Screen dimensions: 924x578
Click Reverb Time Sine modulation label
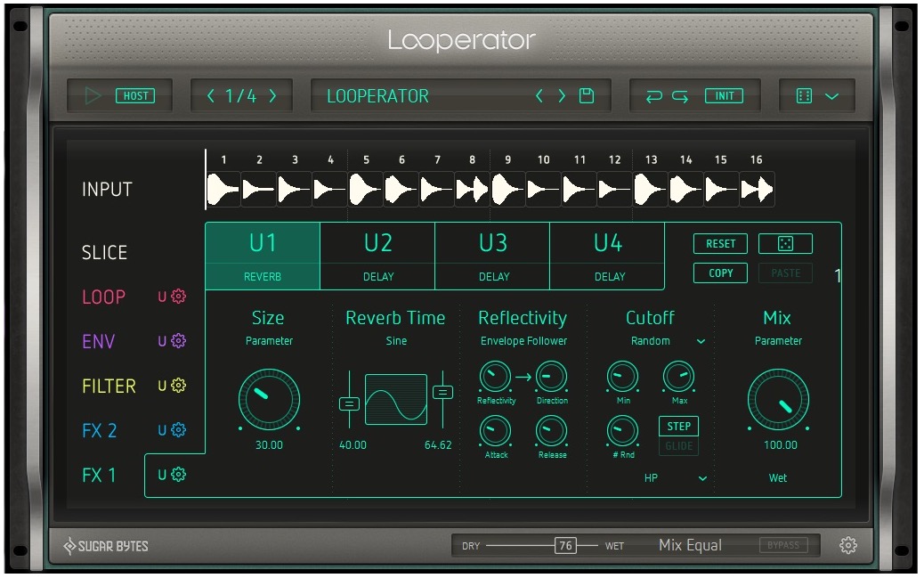pyautogui.click(x=396, y=341)
